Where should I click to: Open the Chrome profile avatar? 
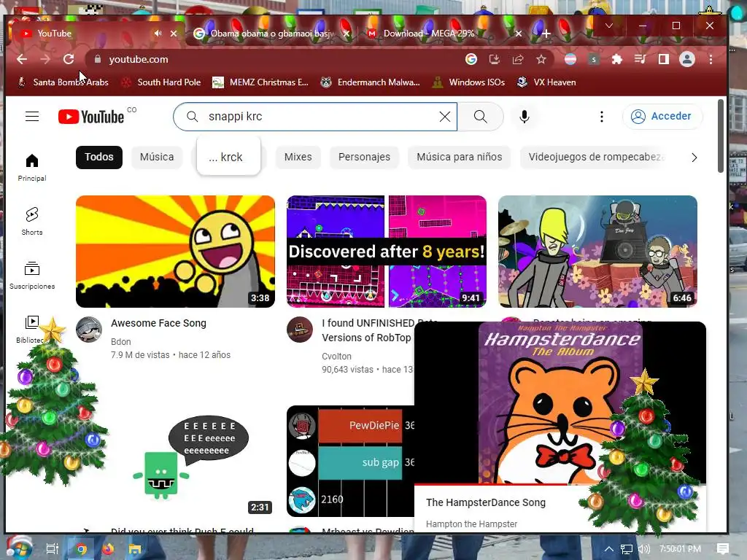click(687, 59)
